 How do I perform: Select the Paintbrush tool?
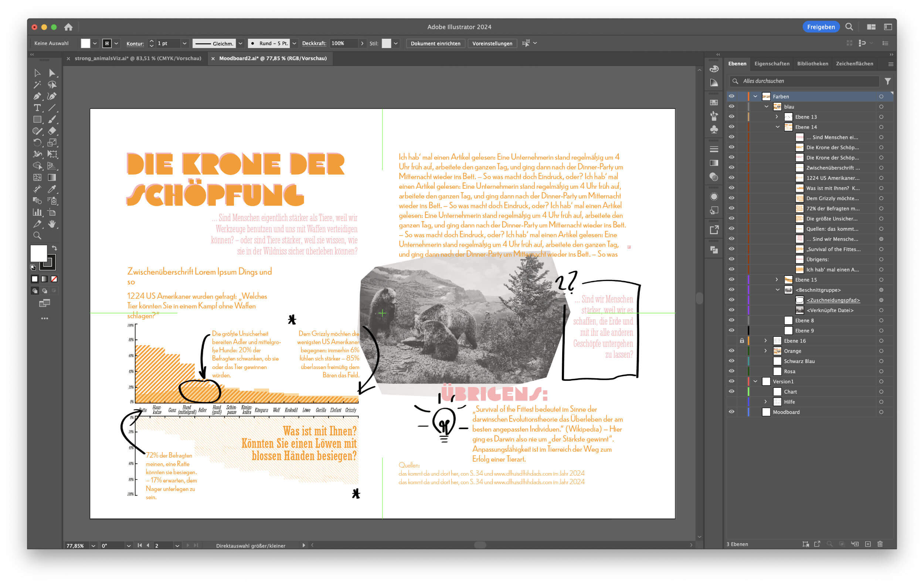pos(52,120)
